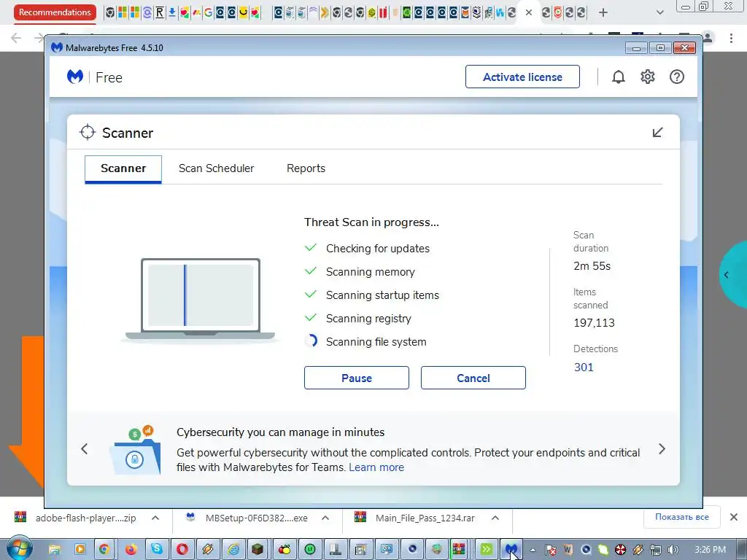Select the browser tab with the R favicon
The image size is (747, 560).
[x=160, y=12]
